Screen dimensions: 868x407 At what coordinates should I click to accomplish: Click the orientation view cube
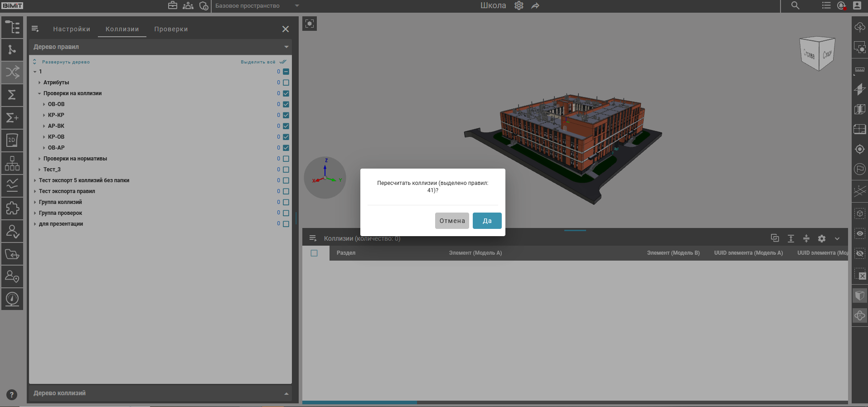[817, 53]
